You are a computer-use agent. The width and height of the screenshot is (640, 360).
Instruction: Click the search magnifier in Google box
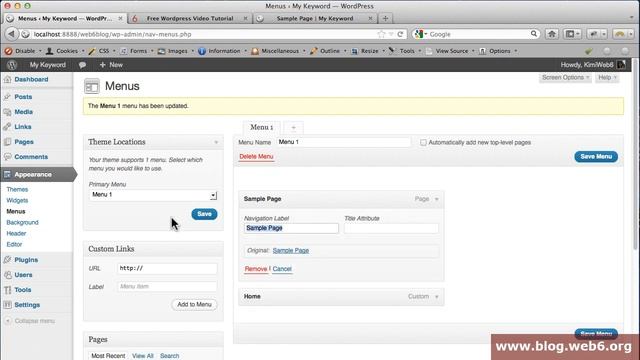click(x=533, y=34)
